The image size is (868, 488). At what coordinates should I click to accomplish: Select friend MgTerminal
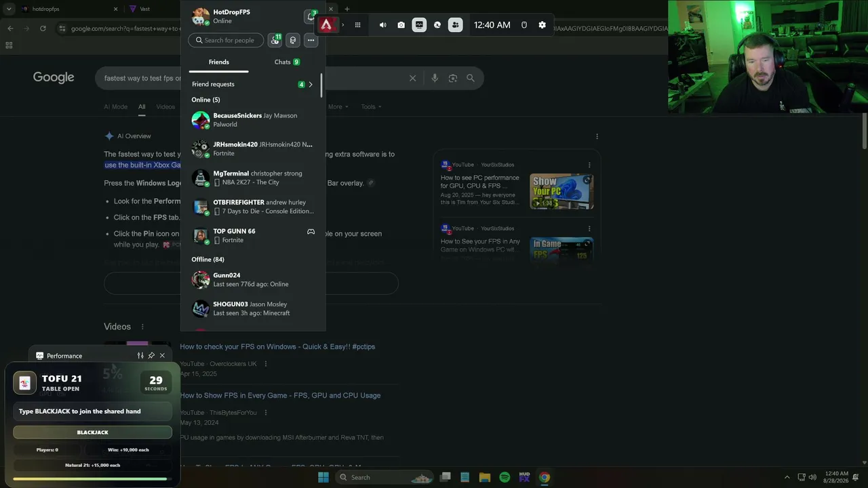tap(254, 178)
